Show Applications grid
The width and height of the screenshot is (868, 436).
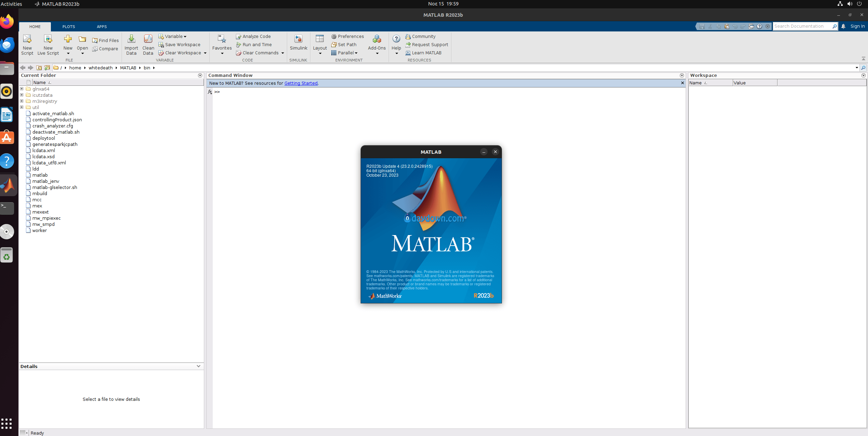tap(6, 423)
